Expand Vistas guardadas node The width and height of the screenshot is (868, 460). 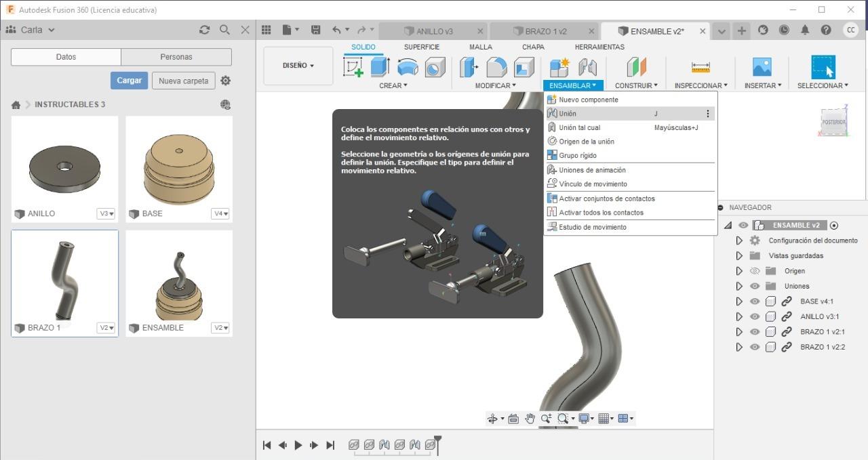(739, 255)
